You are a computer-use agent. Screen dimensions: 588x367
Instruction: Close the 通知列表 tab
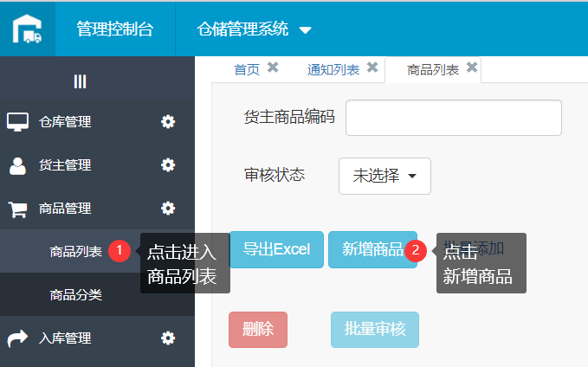[372, 68]
